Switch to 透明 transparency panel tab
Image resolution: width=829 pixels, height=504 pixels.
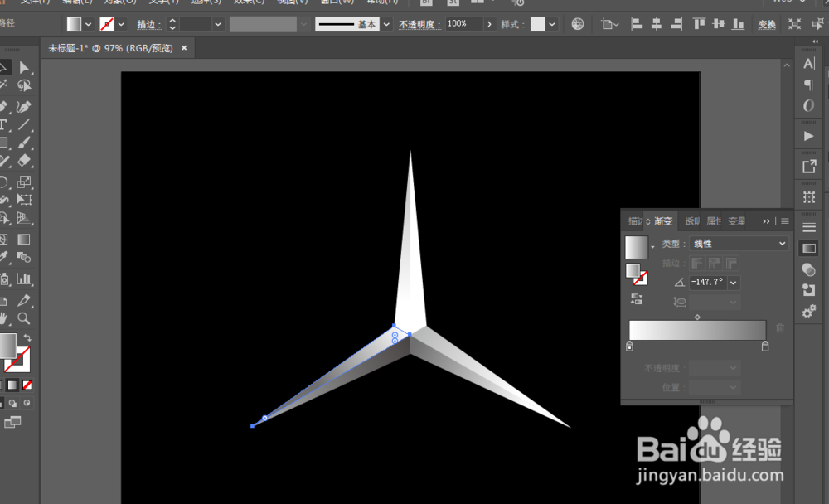(x=692, y=221)
